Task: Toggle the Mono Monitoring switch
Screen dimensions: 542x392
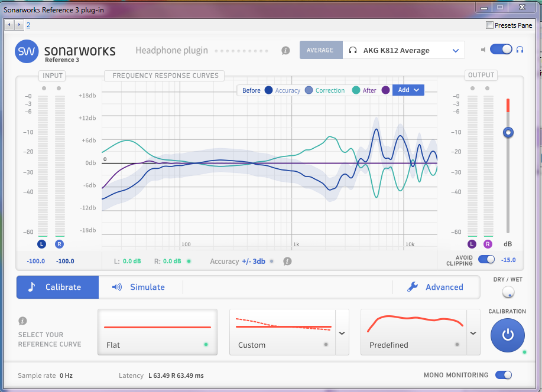Action: coord(504,375)
